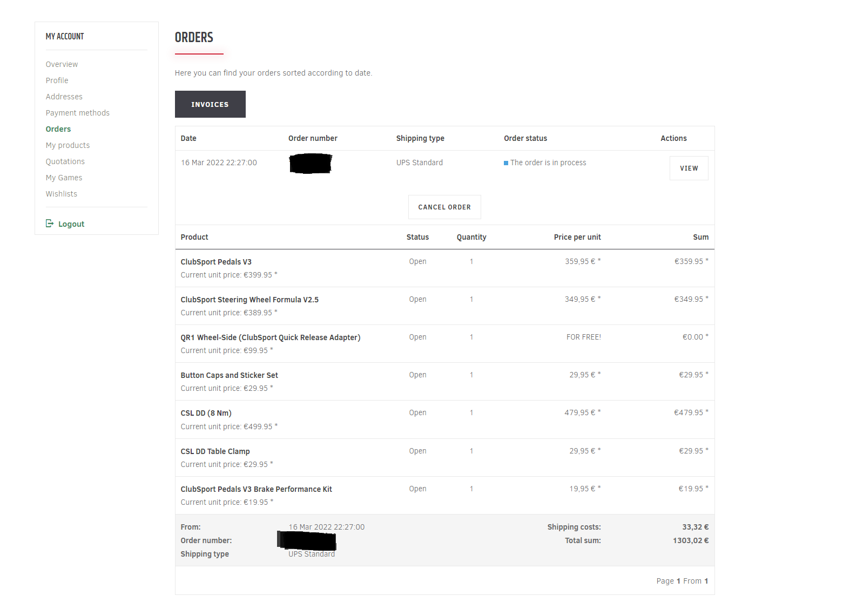Go to Wishlists
The height and width of the screenshot is (616, 843).
[61, 194]
